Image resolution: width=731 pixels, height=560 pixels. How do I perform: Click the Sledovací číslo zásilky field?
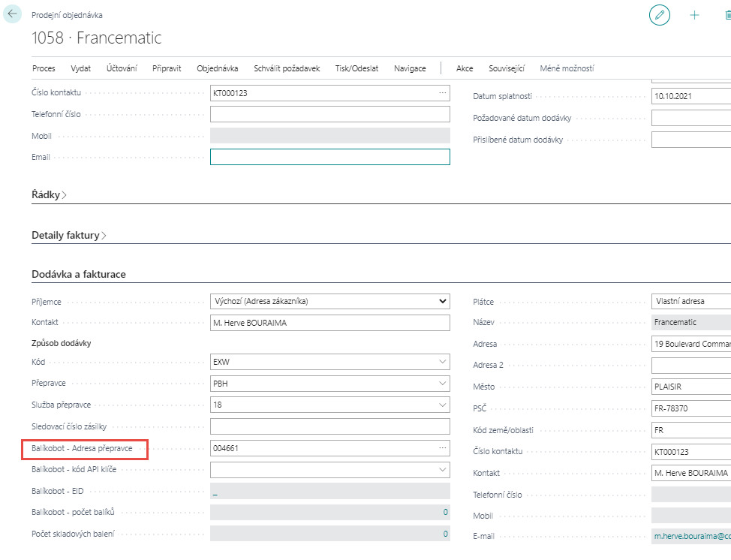click(x=329, y=426)
